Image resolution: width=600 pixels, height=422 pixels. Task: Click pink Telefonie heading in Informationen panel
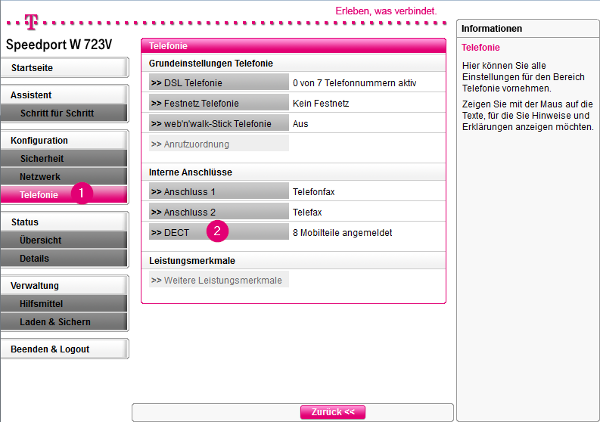point(481,47)
